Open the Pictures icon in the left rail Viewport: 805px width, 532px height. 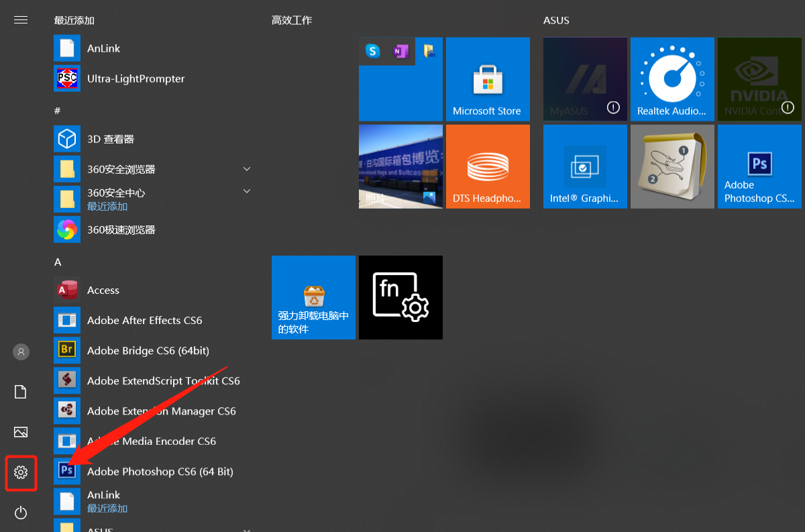21,432
